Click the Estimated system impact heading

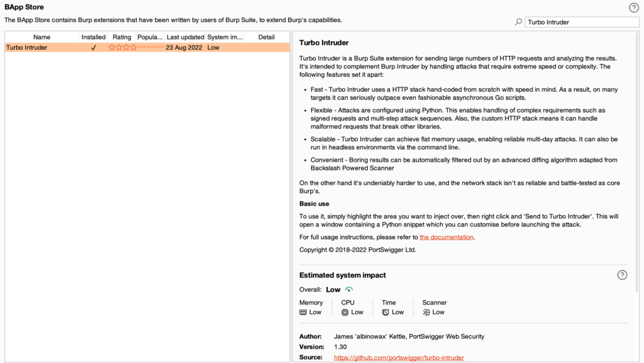click(x=343, y=275)
